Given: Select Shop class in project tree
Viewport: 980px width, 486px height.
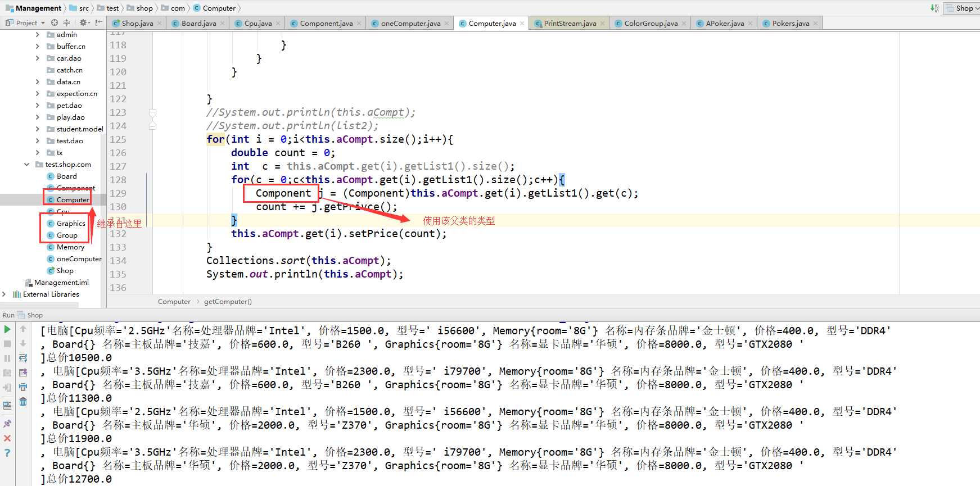Looking at the screenshot, I should click(x=60, y=270).
